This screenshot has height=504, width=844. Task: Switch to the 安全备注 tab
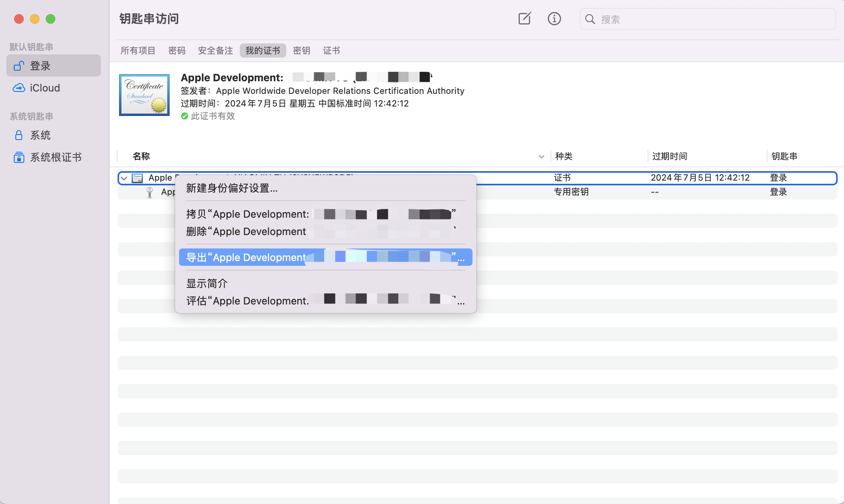[x=215, y=50]
